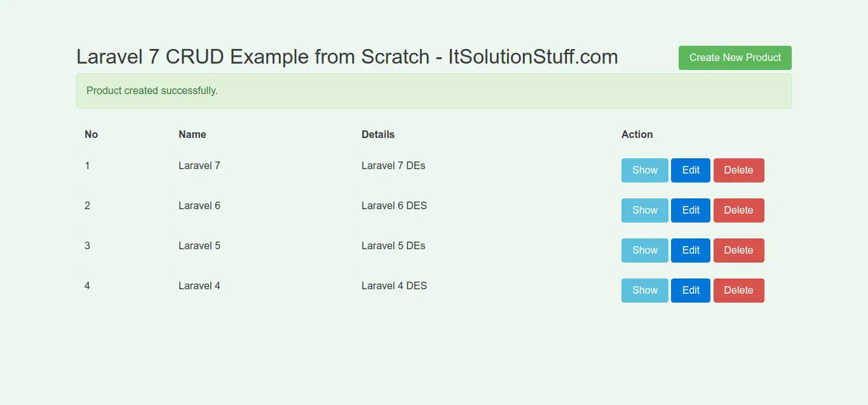Click the 'Laravel 6 DES' details cell
Viewport: 868px width, 405px height.
coord(394,206)
